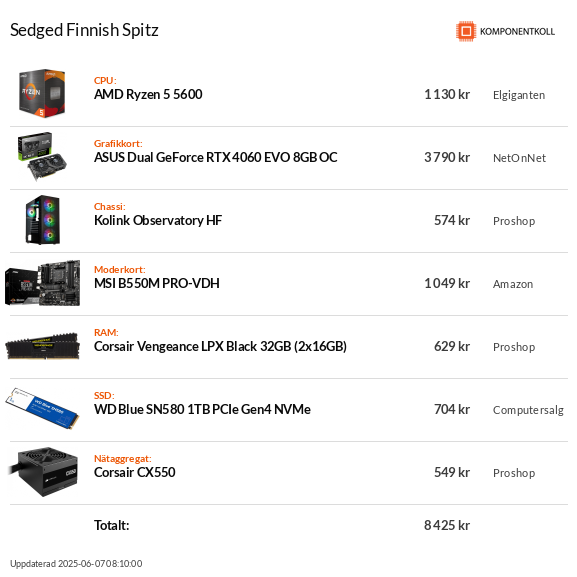This screenshot has width=577, height=577.
Task: Open the Corsair CX550 product name
Action: point(135,472)
